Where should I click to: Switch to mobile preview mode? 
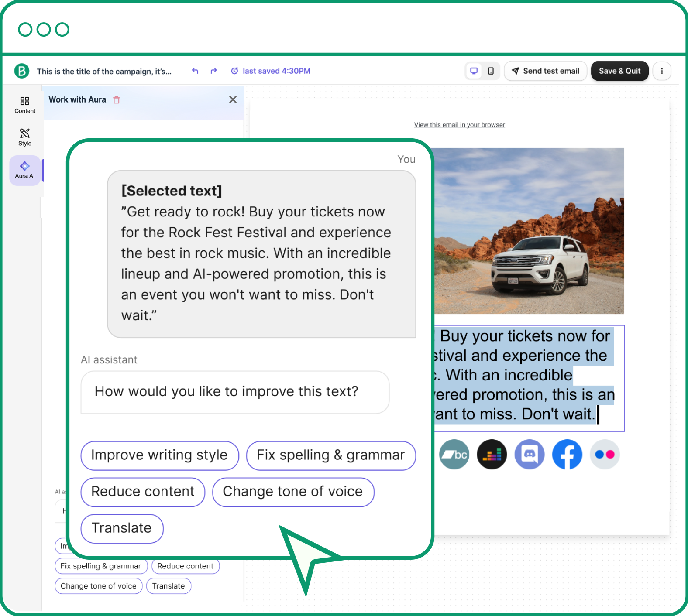(x=491, y=71)
